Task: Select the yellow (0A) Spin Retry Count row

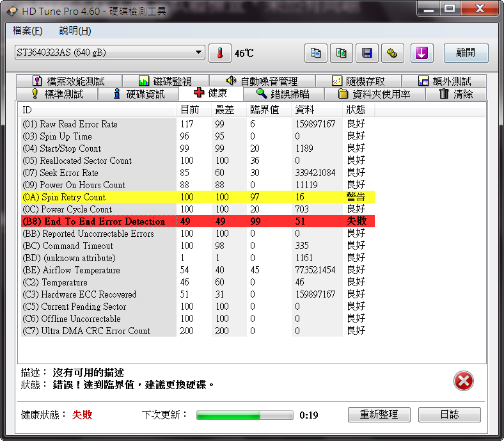Action: [x=198, y=197]
